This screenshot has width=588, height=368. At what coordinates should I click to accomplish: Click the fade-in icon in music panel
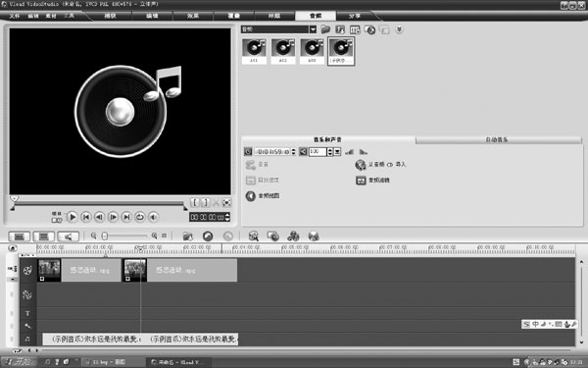(x=349, y=152)
